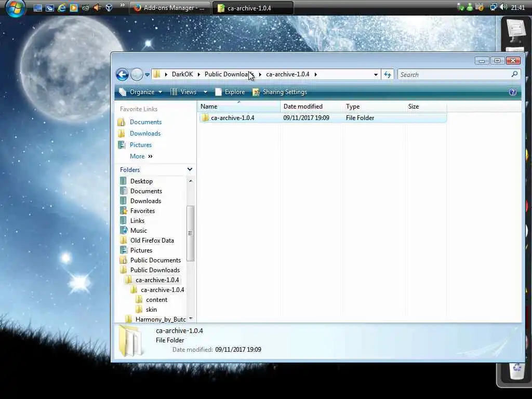532x399 pixels.
Task: Click the Switch between windows quick launch icon
Action: [x=49, y=8]
